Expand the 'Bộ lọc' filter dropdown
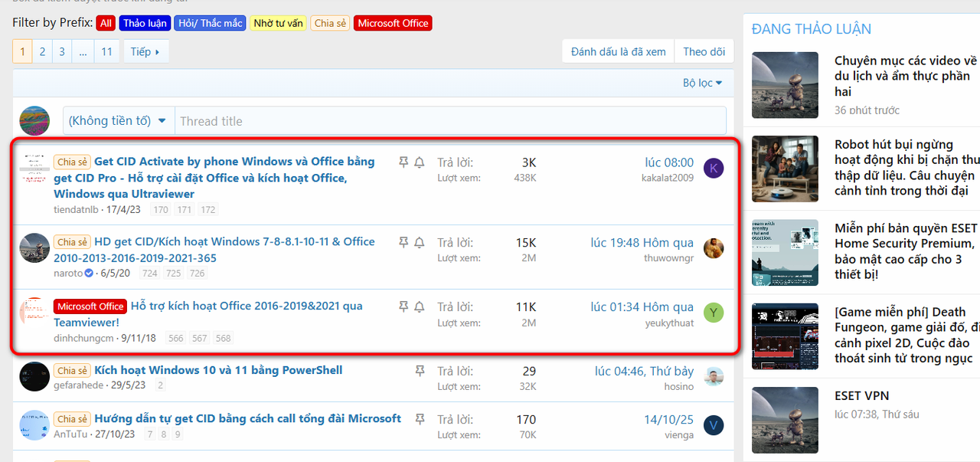Screen dimensions: 980x462 coord(703,83)
